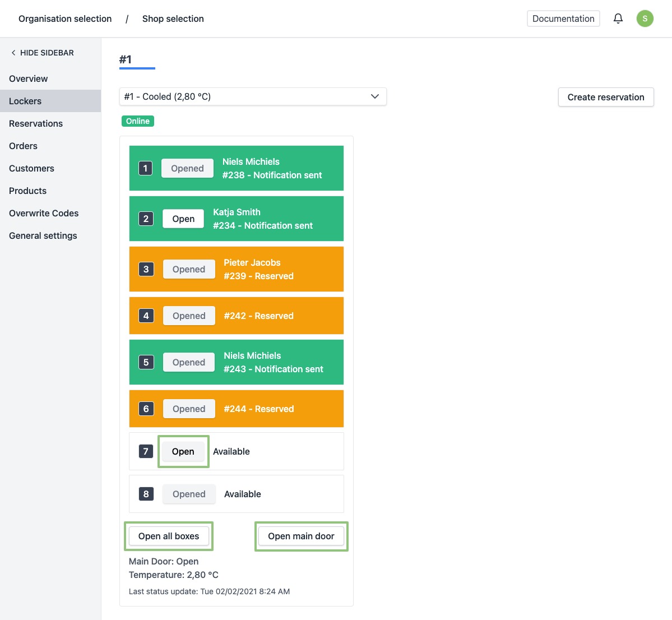Click the locker number 5 badge

pyautogui.click(x=146, y=362)
